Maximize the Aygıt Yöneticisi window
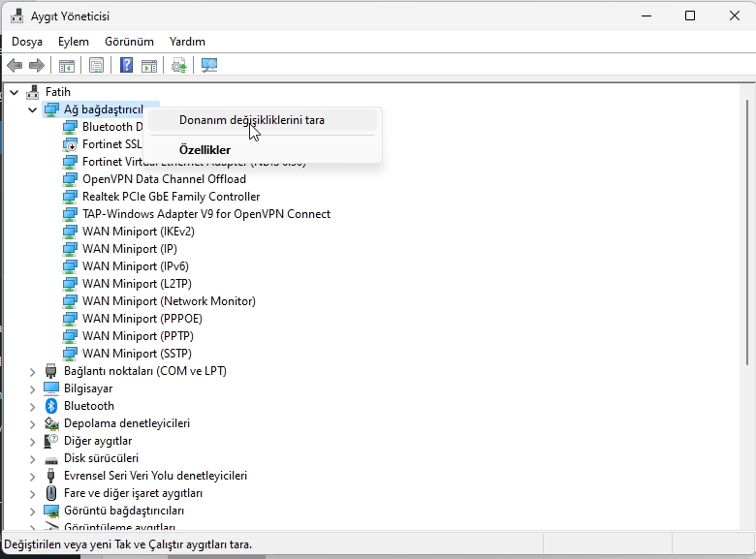Screen dimensions: 756x559 tap(690, 16)
